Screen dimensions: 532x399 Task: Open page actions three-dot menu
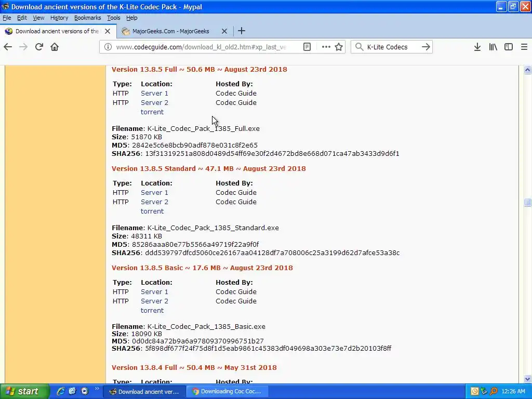[x=326, y=47]
